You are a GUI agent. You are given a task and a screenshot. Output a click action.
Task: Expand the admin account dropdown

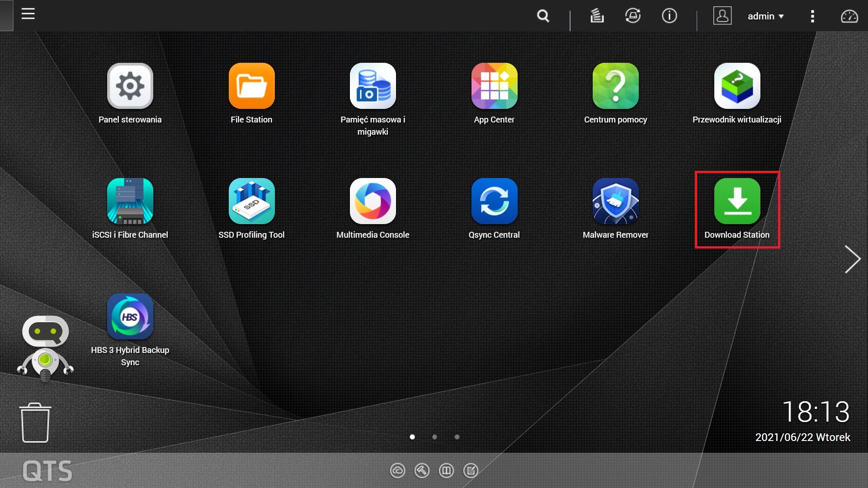[766, 16]
